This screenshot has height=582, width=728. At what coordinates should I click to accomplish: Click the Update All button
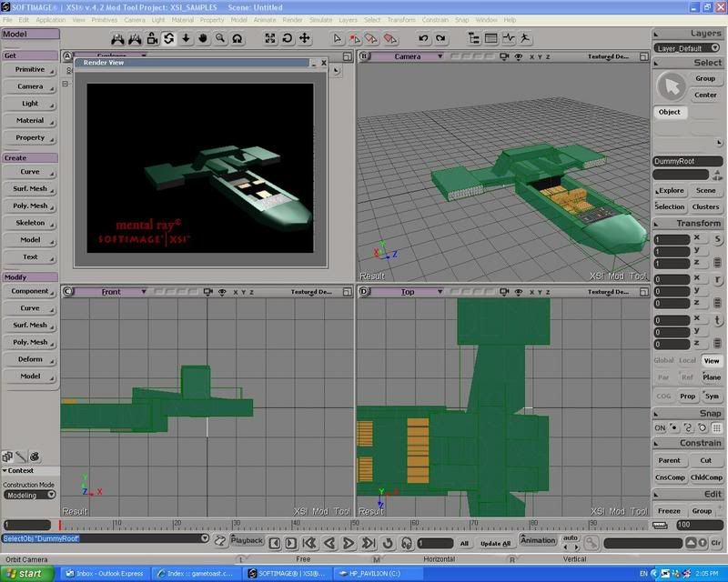pyautogui.click(x=495, y=544)
